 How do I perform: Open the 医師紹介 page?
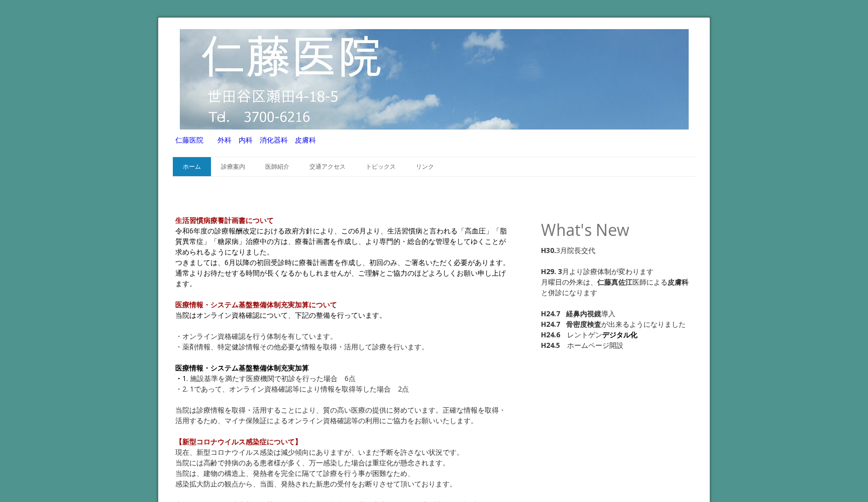276,167
